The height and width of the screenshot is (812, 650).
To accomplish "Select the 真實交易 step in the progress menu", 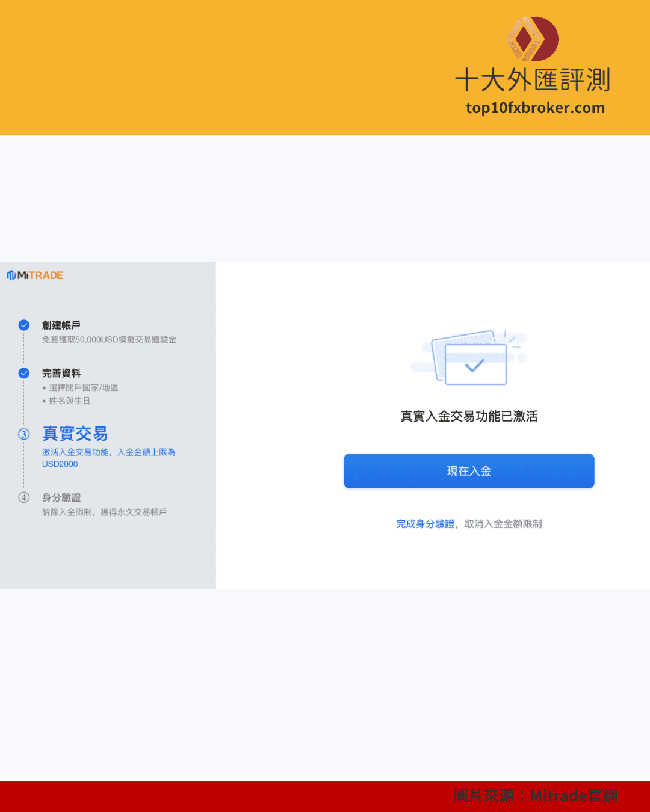I will [75, 434].
